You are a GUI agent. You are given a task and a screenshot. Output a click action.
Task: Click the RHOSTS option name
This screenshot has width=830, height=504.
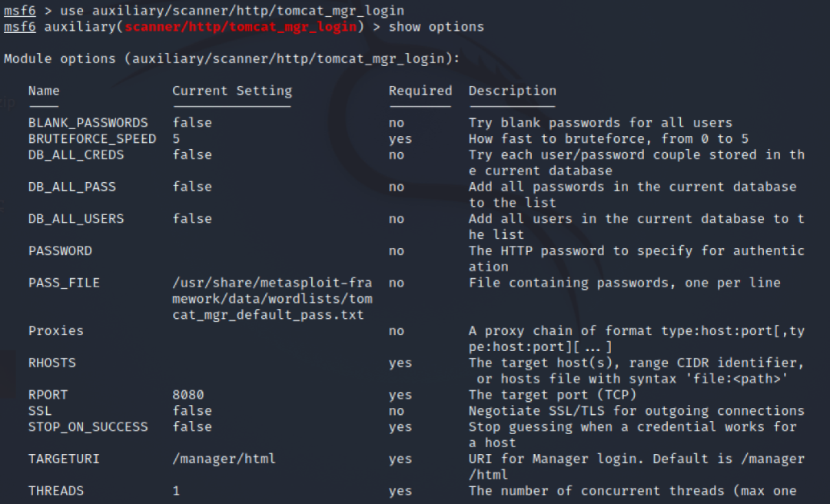[x=52, y=363]
